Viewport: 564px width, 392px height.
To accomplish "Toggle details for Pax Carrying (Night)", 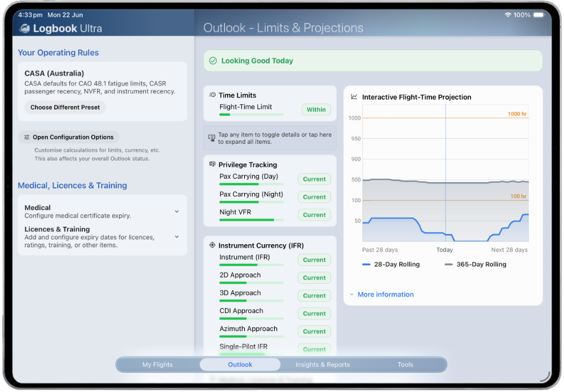I will point(271,197).
